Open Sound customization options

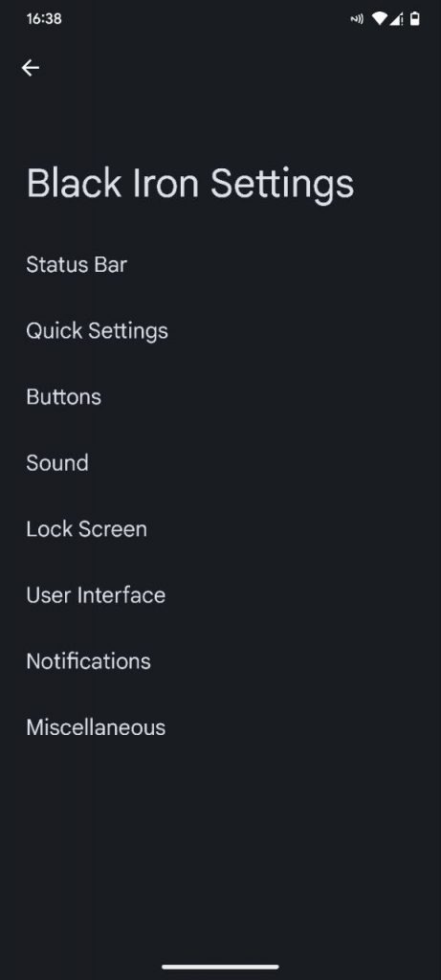point(220,463)
